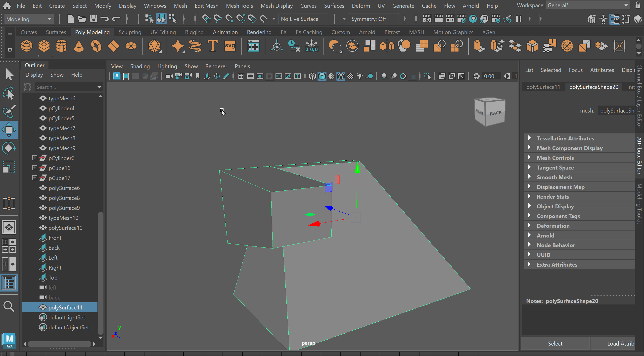Switch to the Sculpting shelf tab
The height and width of the screenshot is (356, 644).
(130, 32)
